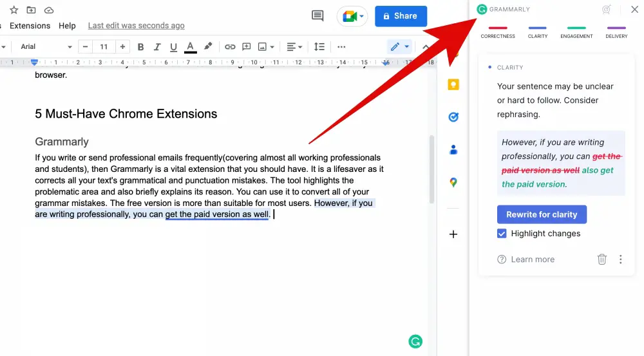This screenshot has height=356, width=644.
Task: Open Google Tasks from the side panel
Action: (x=453, y=117)
